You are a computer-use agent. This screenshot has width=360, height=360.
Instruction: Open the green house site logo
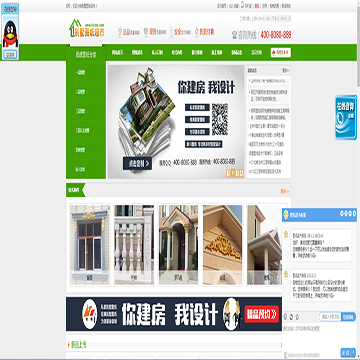(x=87, y=28)
